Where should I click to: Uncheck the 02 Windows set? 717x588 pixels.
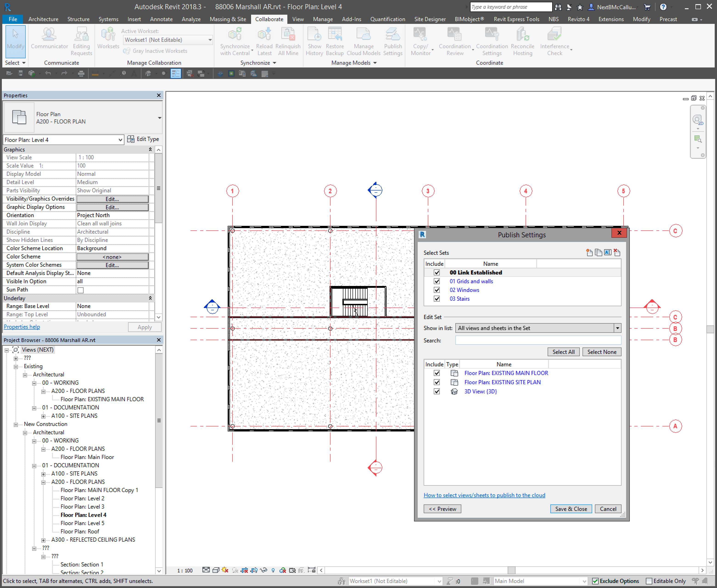(x=437, y=290)
